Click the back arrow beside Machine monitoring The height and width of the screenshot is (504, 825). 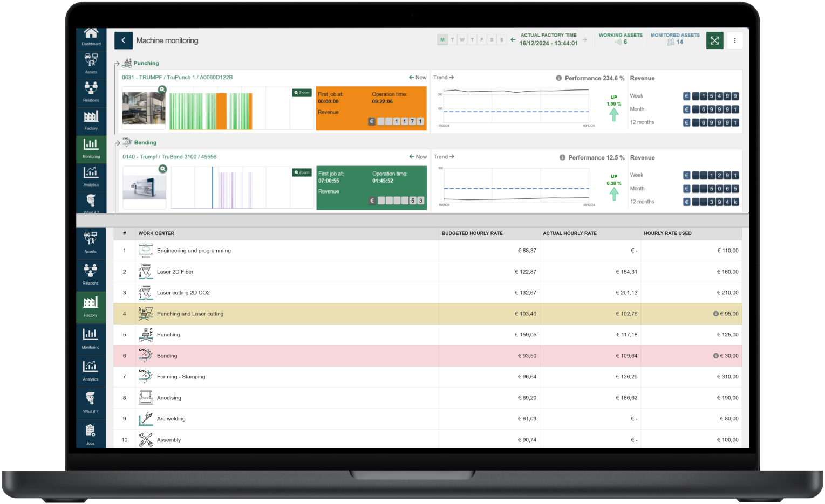pos(124,40)
